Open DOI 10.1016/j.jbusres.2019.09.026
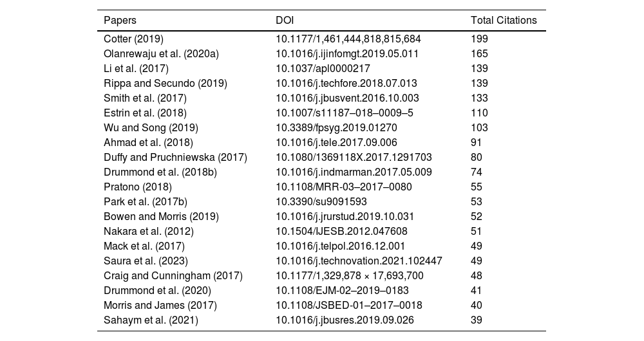Screen dimensions: 644x341 pos(345,320)
